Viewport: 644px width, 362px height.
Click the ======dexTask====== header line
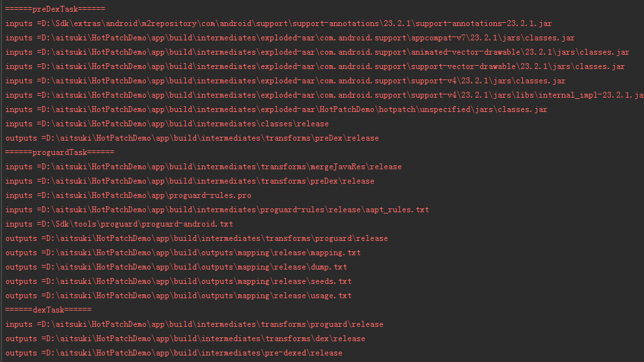(x=48, y=310)
